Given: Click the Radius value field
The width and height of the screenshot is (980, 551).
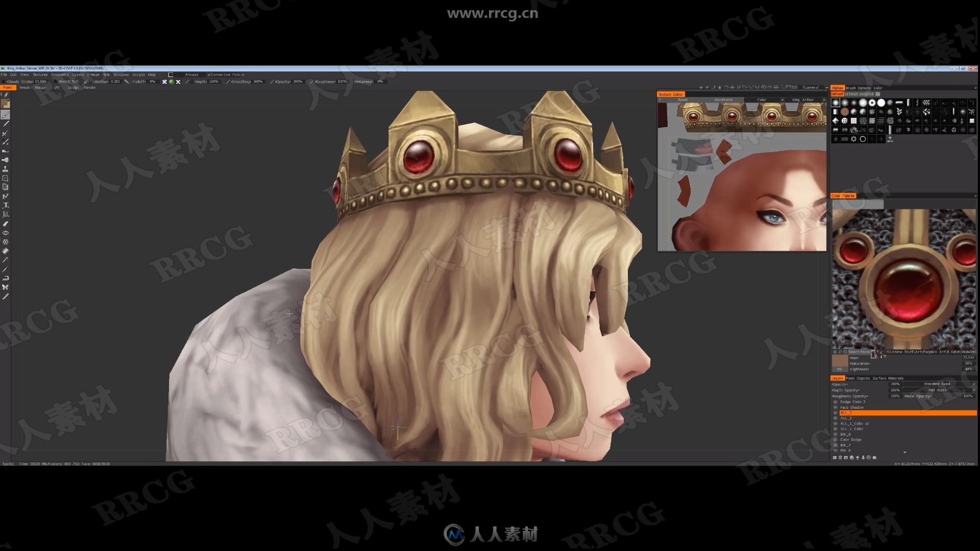Looking at the screenshot, I should click(x=115, y=82).
